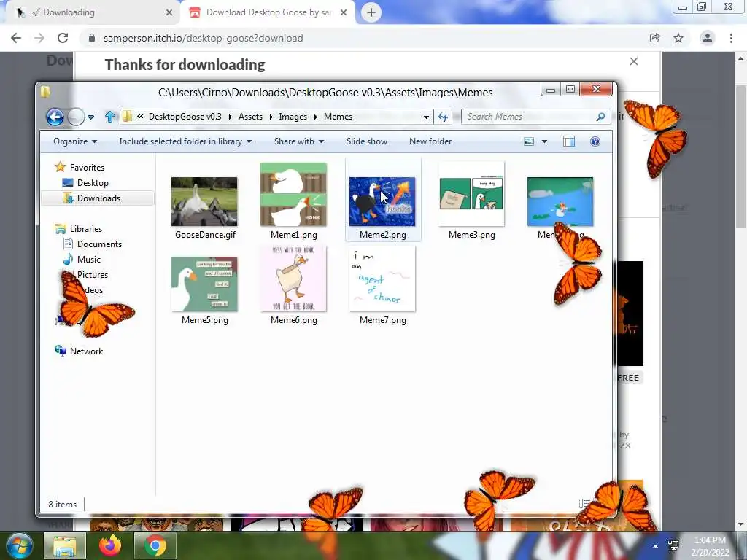Launch Firefox from the taskbar
The height and width of the screenshot is (560, 747).
(x=110, y=545)
